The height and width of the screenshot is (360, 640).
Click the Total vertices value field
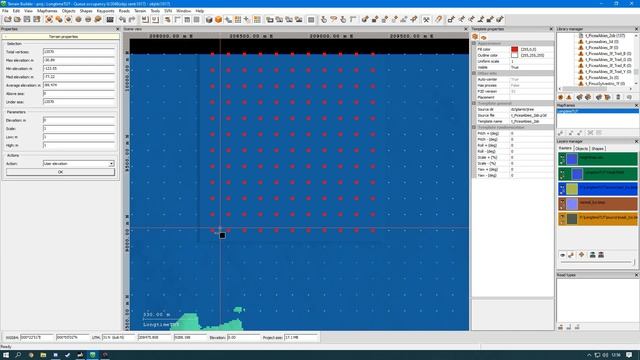tap(79, 52)
